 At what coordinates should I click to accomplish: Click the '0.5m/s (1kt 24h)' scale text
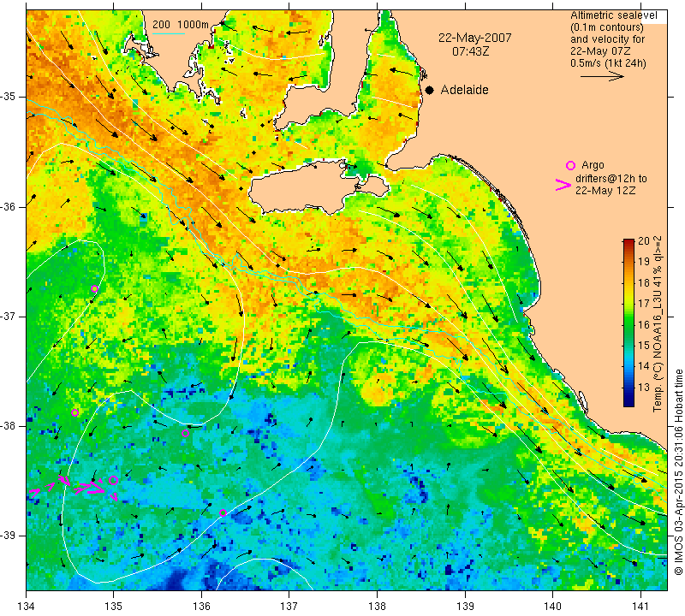[608, 63]
